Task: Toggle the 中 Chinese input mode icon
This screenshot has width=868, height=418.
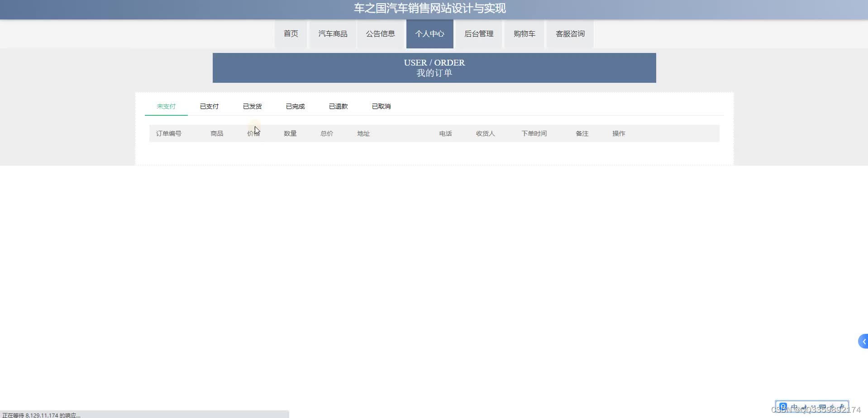Action: [794, 407]
